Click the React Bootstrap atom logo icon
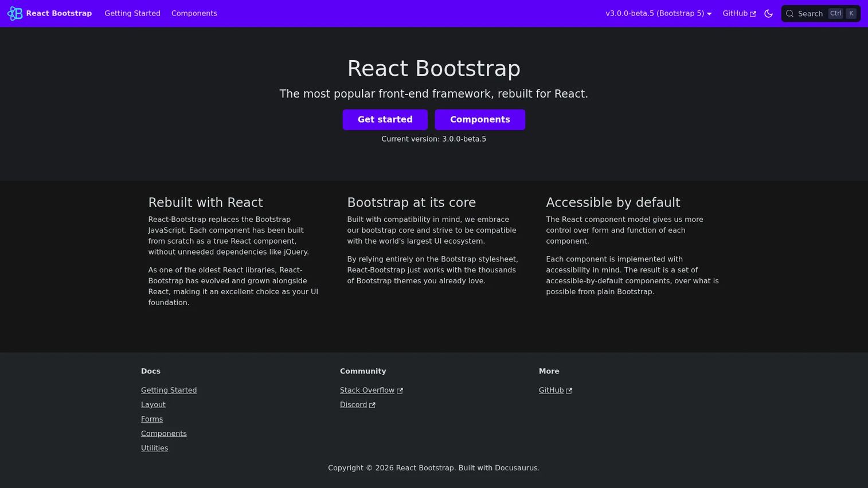The height and width of the screenshot is (488, 868). coord(15,13)
